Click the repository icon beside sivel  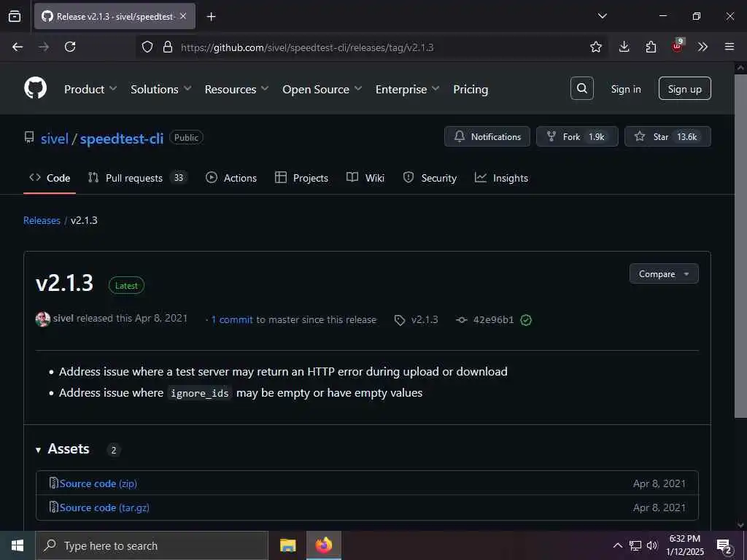coord(29,138)
